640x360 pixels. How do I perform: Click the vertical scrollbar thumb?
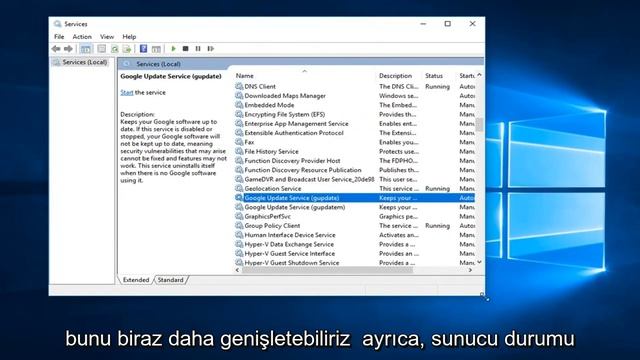pyautogui.click(x=480, y=125)
